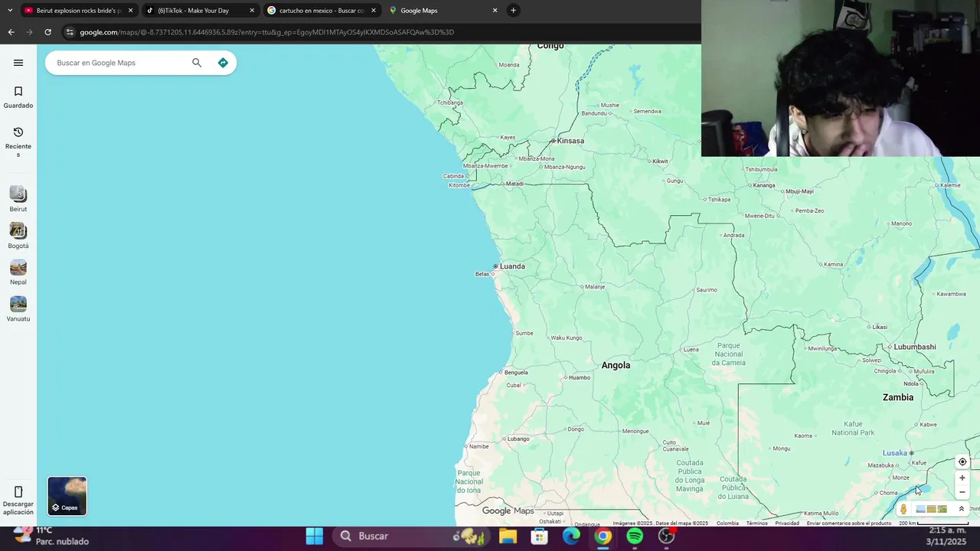Select the Beirut recent place shortcut
This screenshot has width=980, height=551.
click(x=18, y=199)
